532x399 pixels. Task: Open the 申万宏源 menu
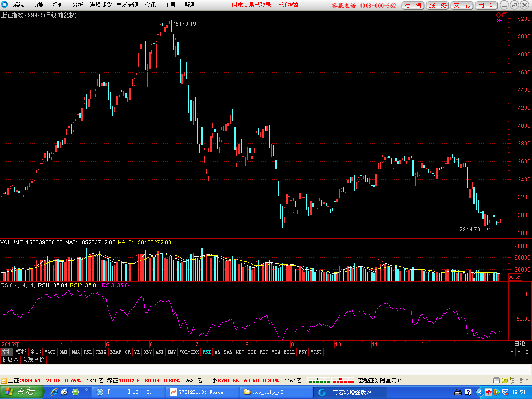coord(127,5)
